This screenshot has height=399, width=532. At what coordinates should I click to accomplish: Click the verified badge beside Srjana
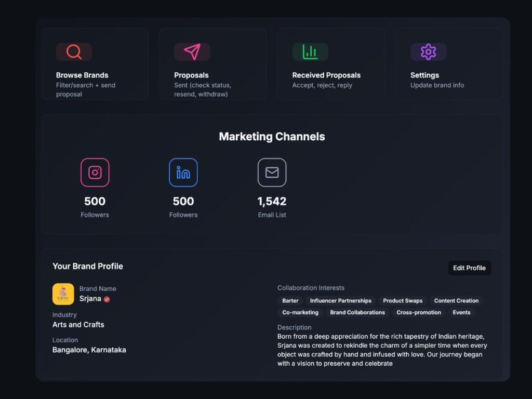click(107, 299)
